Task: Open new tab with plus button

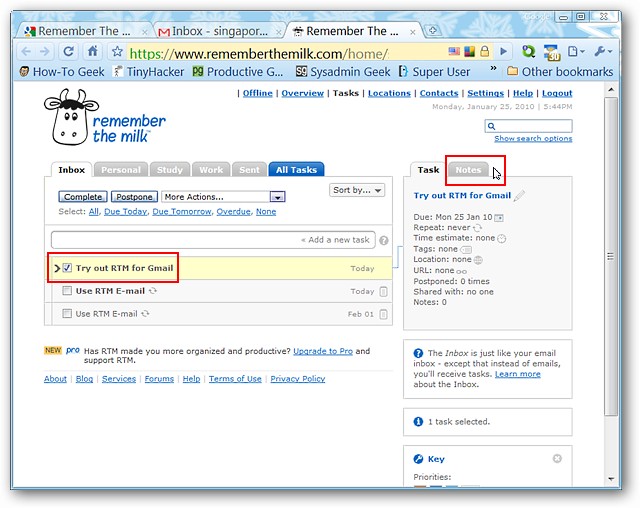Action: [x=433, y=30]
